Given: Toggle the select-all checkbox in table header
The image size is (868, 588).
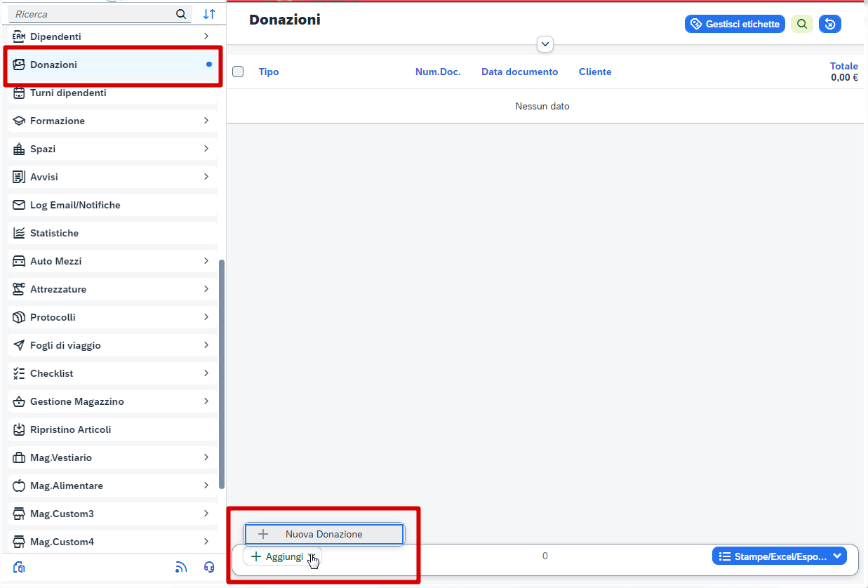Looking at the screenshot, I should pos(238,72).
